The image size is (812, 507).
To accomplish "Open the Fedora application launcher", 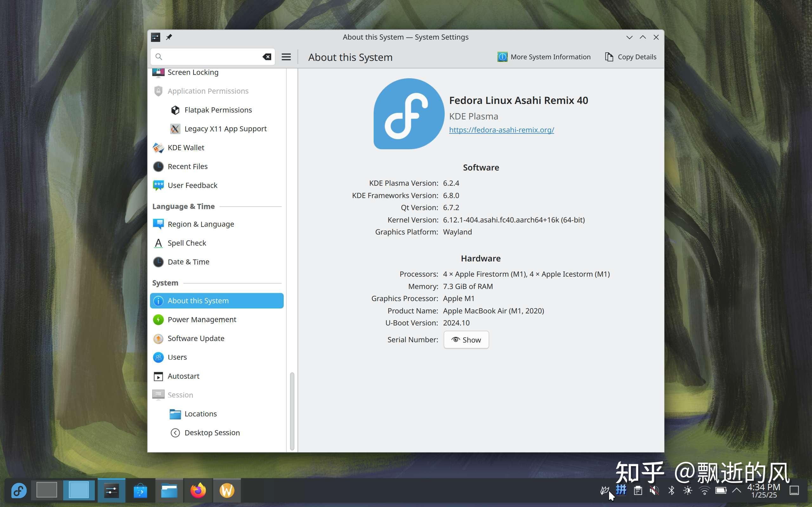I will coord(18,490).
